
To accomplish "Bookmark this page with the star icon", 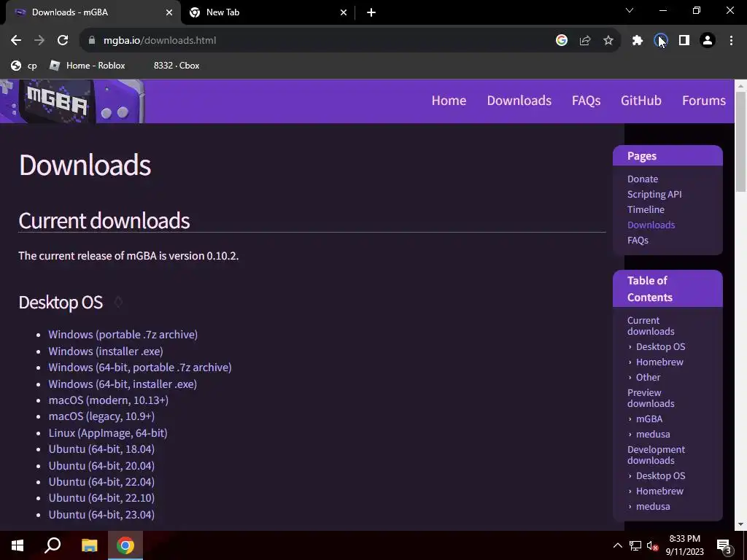I will 608,41.
